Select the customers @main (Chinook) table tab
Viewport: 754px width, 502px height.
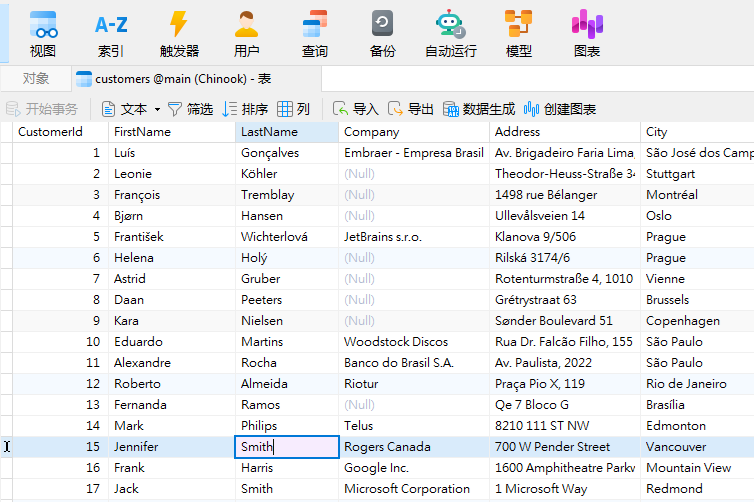(196, 78)
